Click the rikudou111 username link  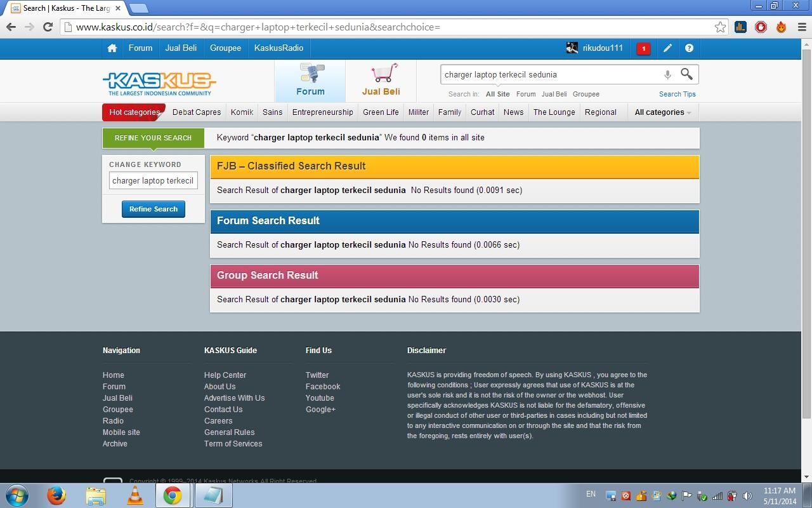pos(603,48)
